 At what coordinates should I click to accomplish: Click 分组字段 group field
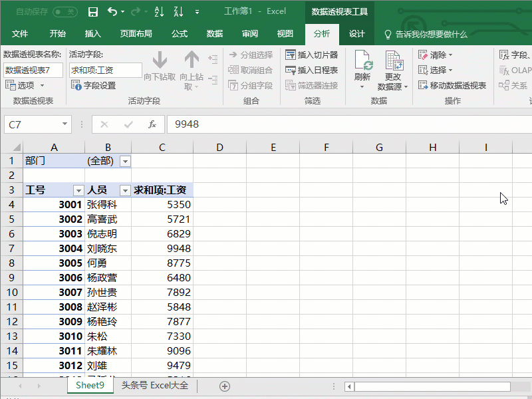[x=251, y=85]
